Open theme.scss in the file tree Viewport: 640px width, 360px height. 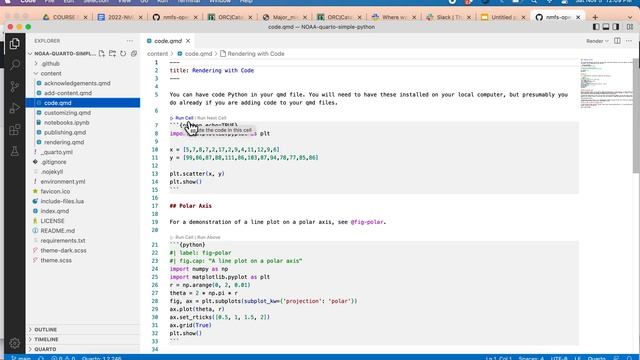point(56,260)
